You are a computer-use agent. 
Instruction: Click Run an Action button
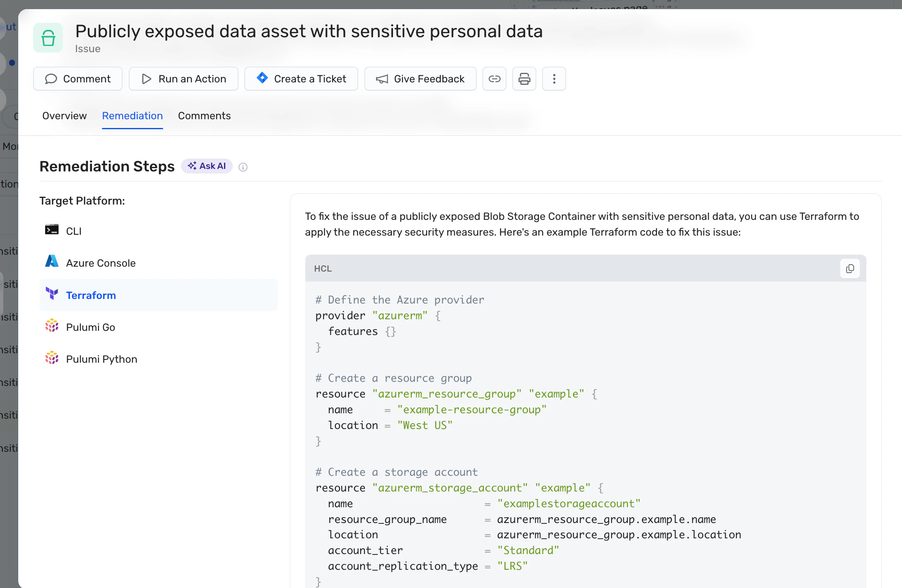click(x=183, y=79)
